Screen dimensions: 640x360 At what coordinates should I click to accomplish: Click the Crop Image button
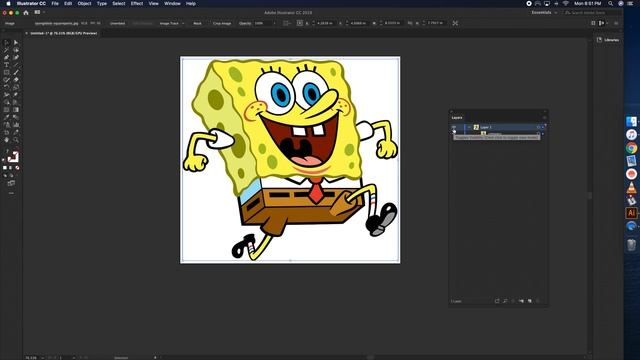click(222, 23)
